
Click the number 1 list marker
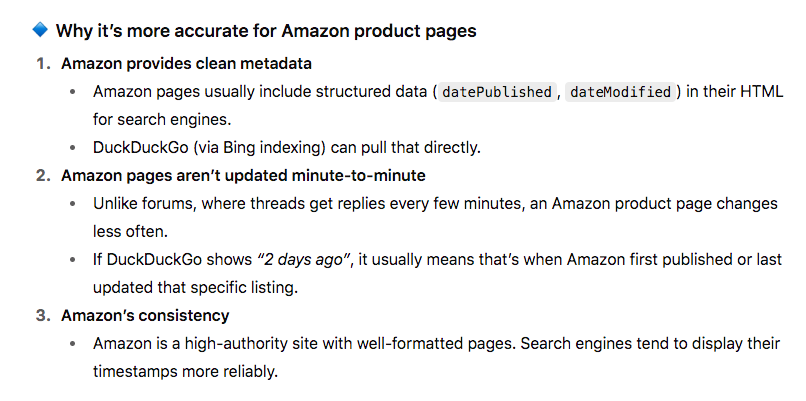click(x=43, y=64)
